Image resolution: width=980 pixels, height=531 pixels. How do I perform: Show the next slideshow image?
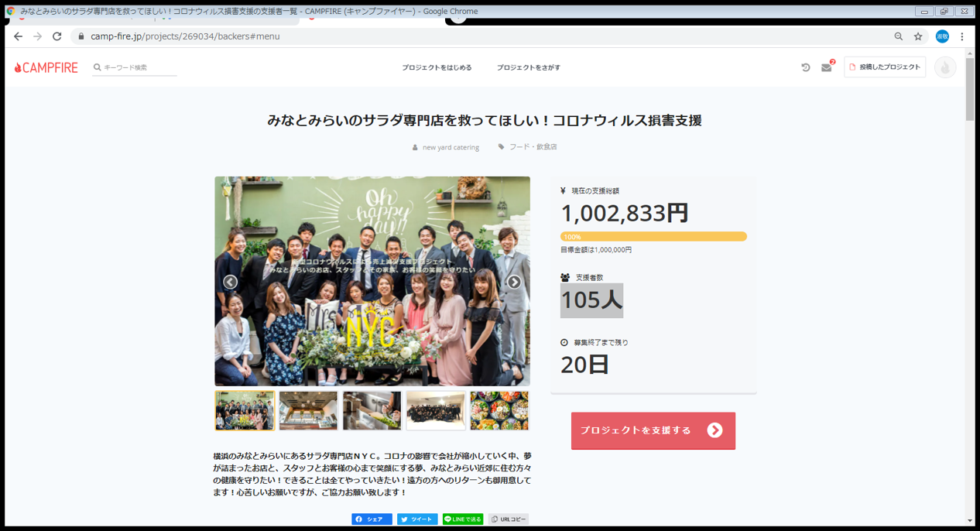coord(514,282)
